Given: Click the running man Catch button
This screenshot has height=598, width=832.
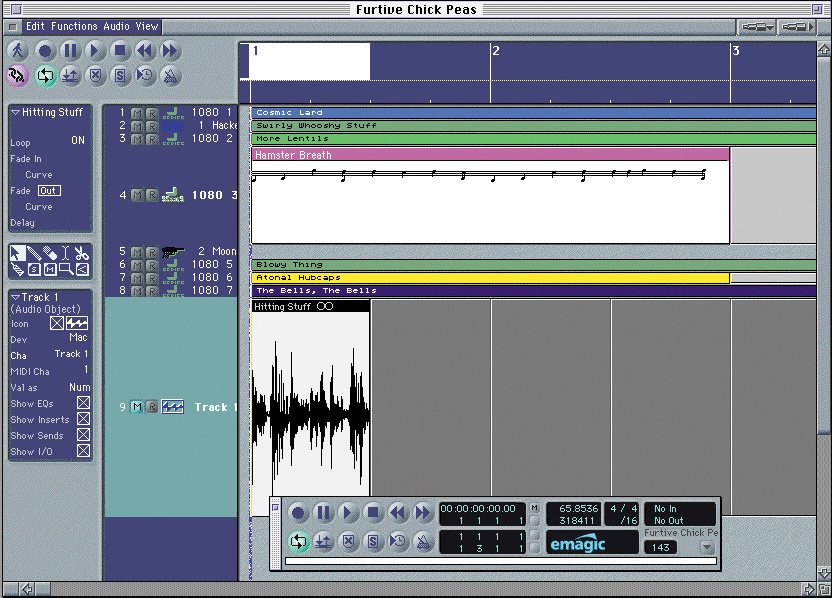Looking at the screenshot, I should click(18, 50).
